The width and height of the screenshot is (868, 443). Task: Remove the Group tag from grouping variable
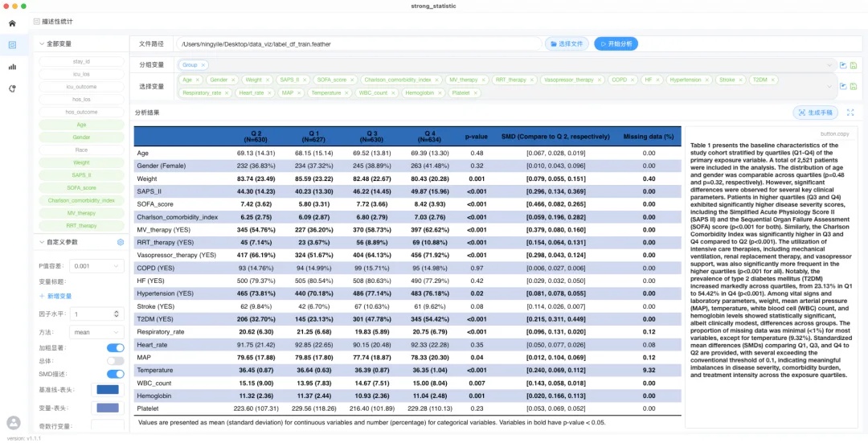[203, 65]
